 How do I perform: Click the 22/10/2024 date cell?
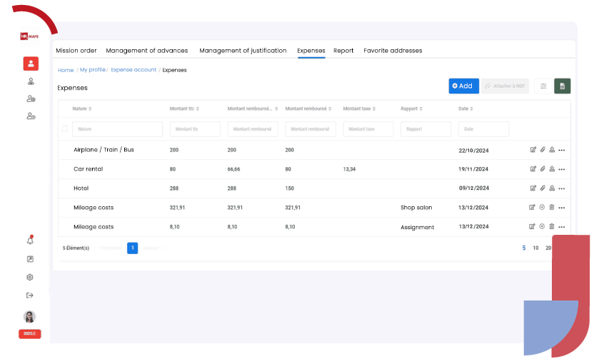[x=473, y=151]
